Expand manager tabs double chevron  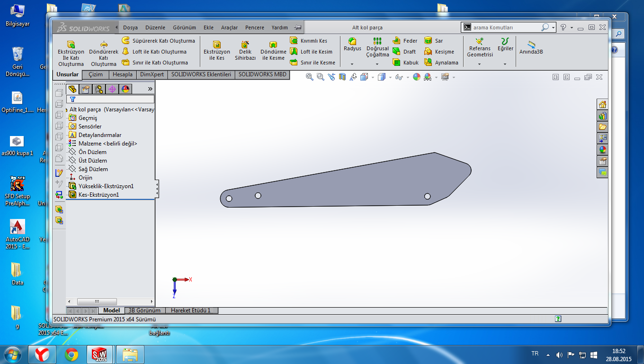point(150,89)
